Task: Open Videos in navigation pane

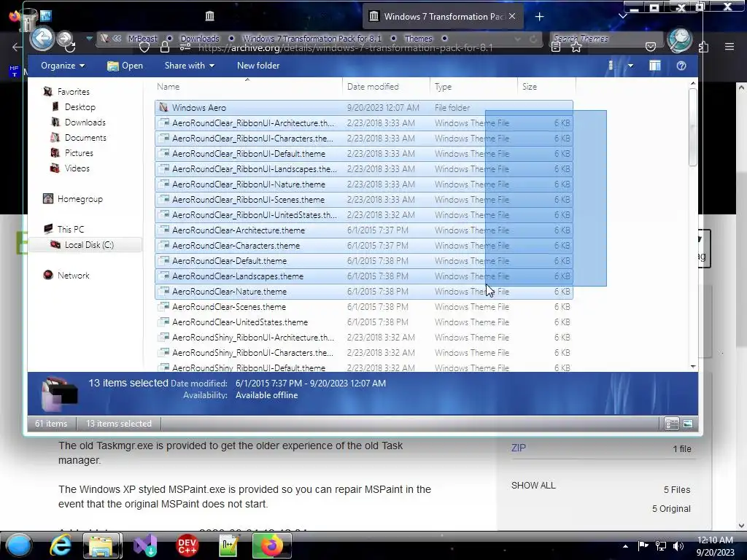Action: point(77,168)
